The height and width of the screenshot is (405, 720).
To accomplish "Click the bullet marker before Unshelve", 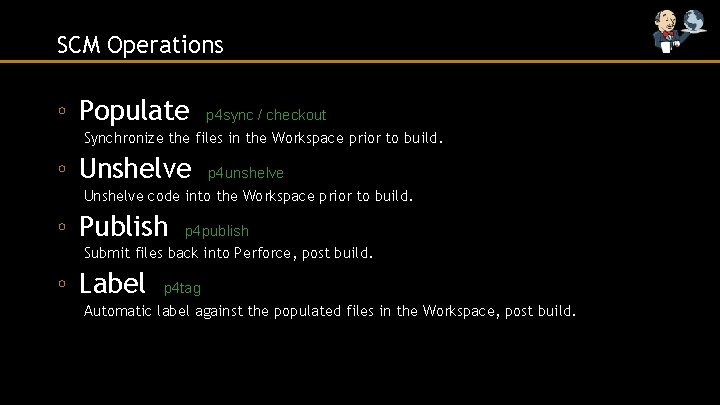I will tap(63, 168).
